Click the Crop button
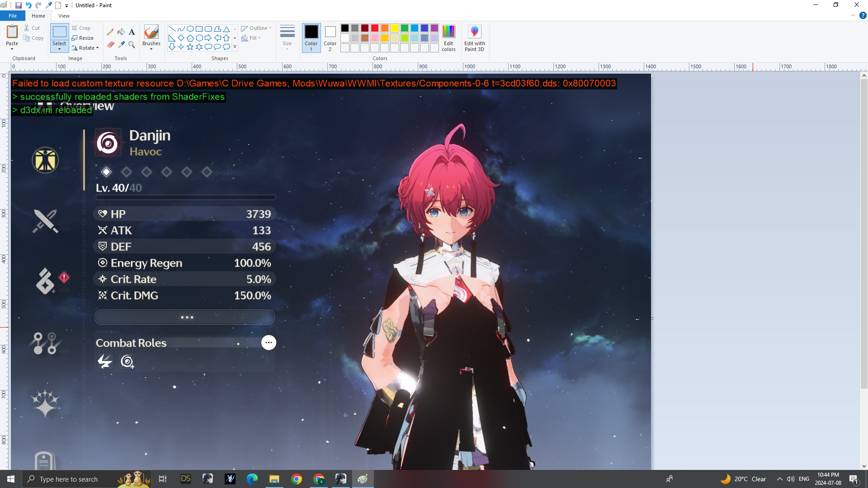 [81, 28]
